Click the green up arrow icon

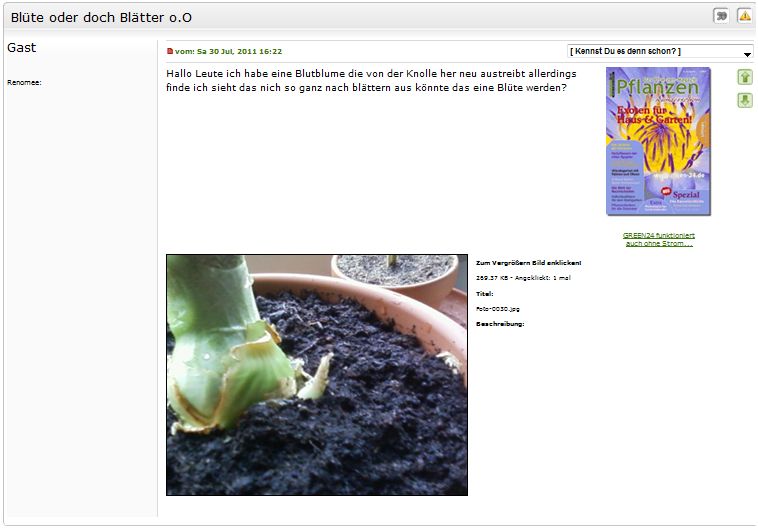pos(745,77)
